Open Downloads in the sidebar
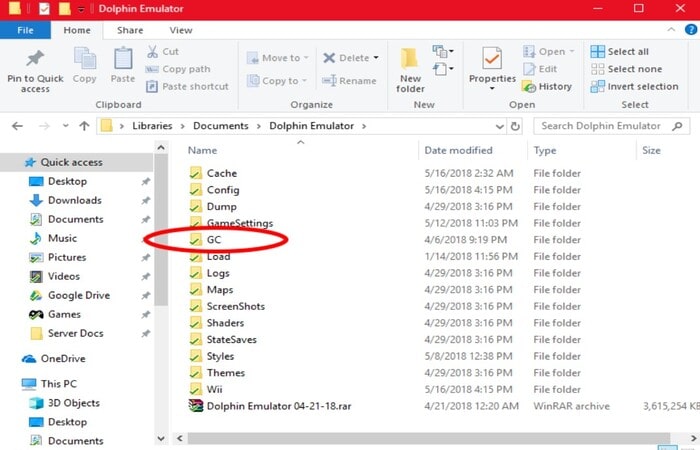The width and height of the screenshot is (700, 450). click(76, 200)
